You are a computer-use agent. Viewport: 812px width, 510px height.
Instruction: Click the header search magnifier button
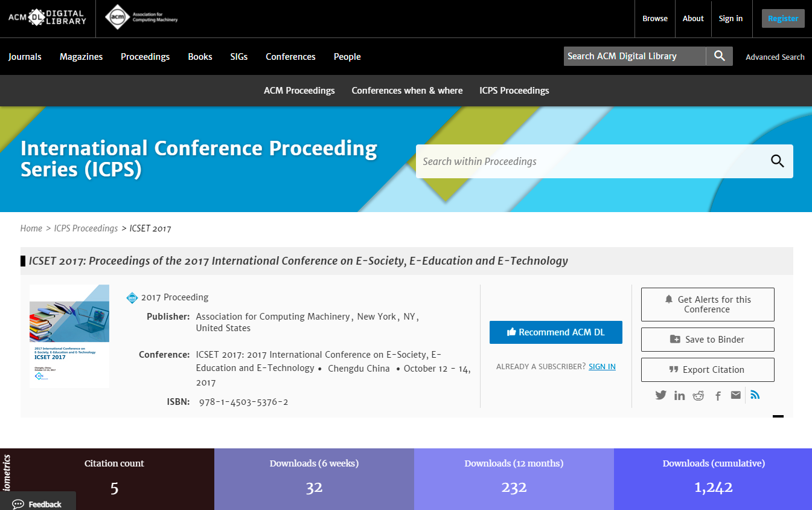click(x=719, y=56)
